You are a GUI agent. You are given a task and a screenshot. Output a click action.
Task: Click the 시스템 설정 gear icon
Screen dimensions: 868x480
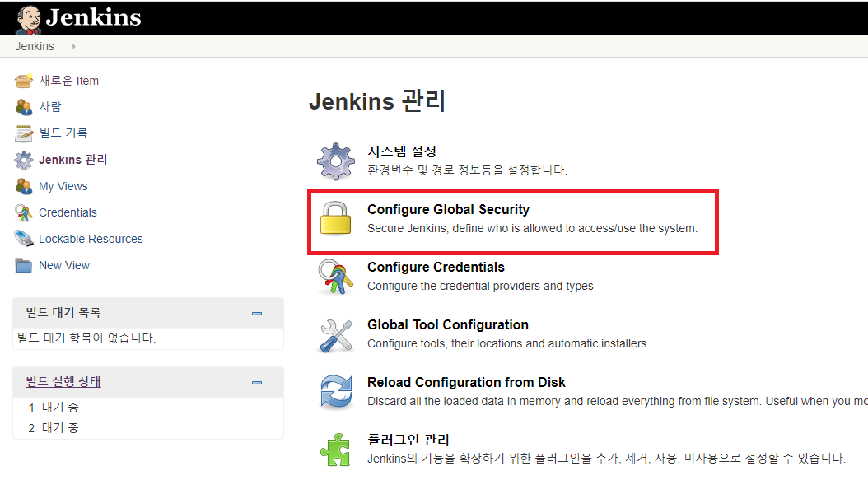click(x=335, y=161)
